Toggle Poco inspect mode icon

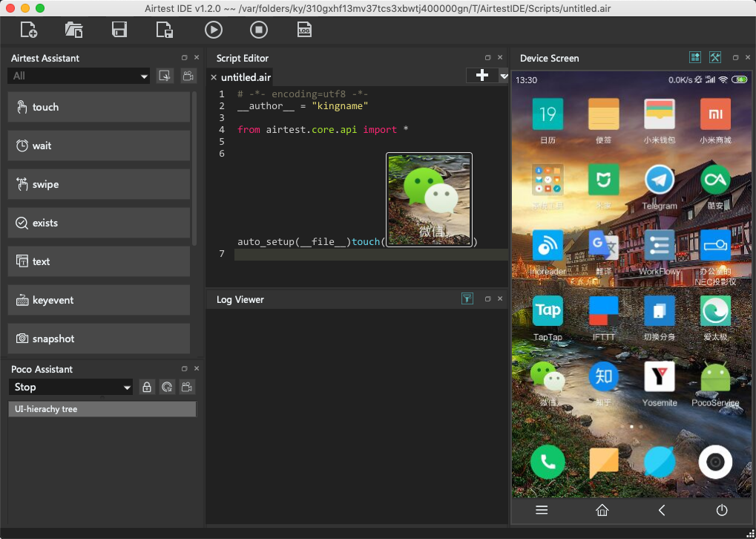[167, 387]
